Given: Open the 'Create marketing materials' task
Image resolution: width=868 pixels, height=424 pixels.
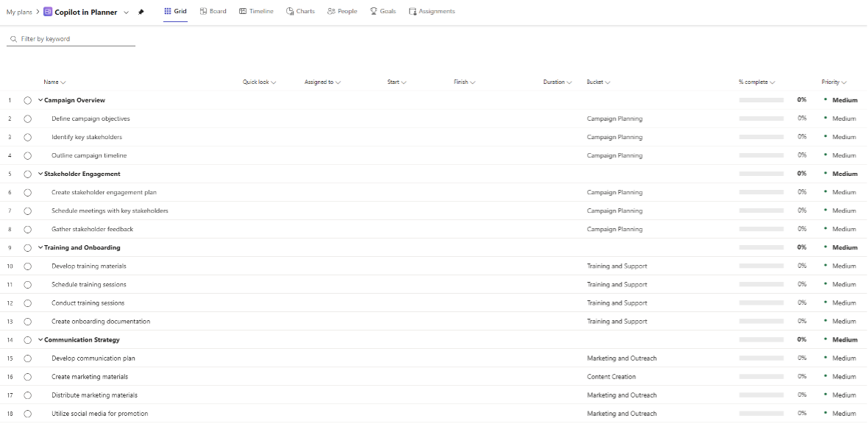Looking at the screenshot, I should click(90, 377).
